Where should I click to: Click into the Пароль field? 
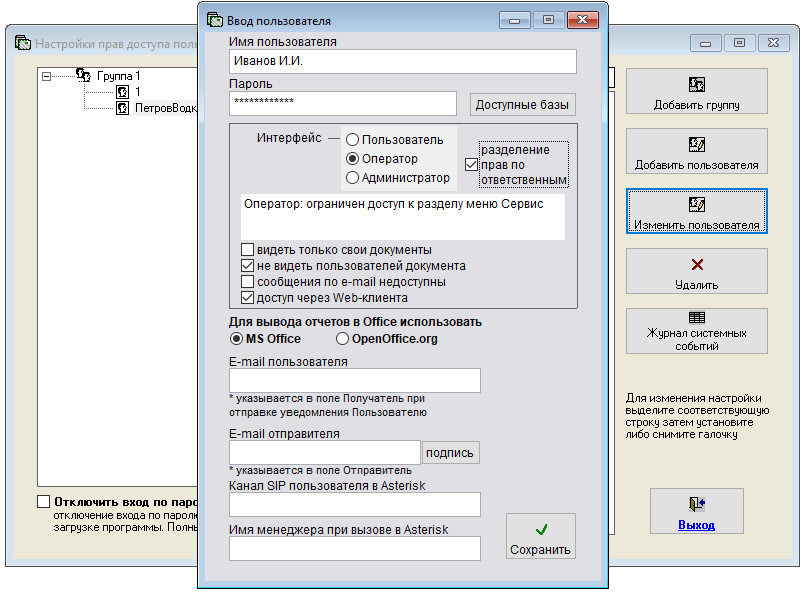coord(343,104)
